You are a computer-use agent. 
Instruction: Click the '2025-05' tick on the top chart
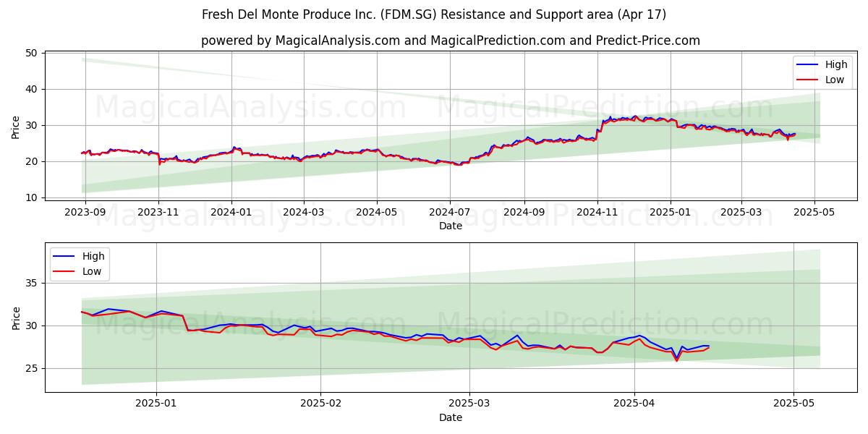tap(814, 213)
